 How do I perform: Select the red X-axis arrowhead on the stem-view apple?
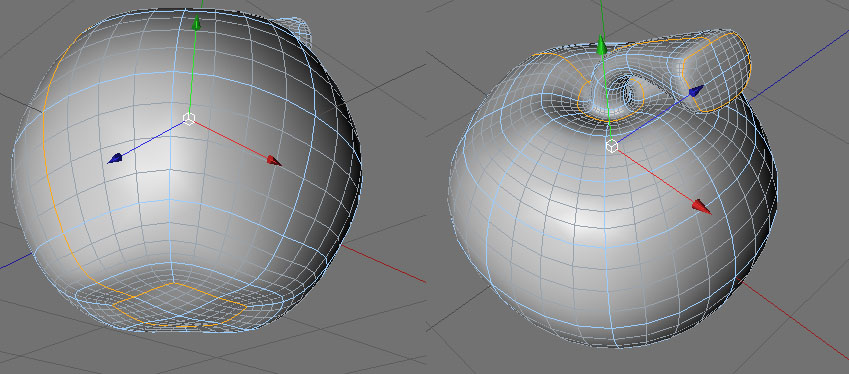702,207
